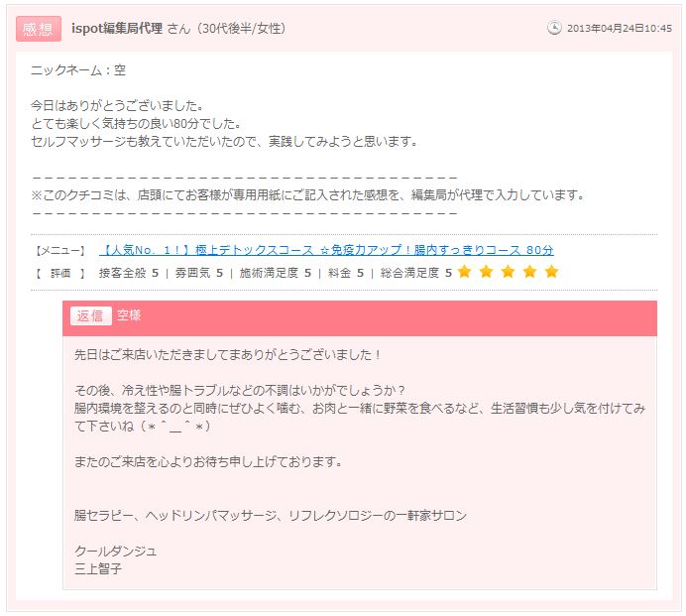686x616 pixels.
Task: Click the 【メニュー】 label
Action: (x=59, y=250)
